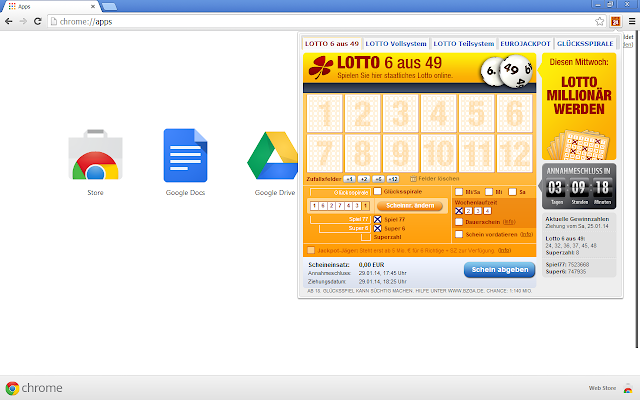This screenshot has height=400, width=640.
Task: Click Scheinnr. ändern button
Action: [x=410, y=206]
